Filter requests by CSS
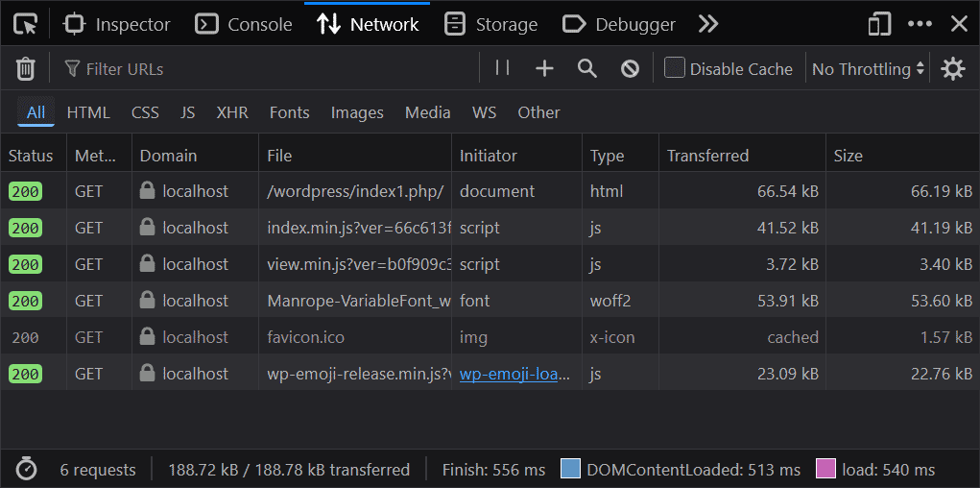Viewport: 980px width, 488px height. pyautogui.click(x=145, y=112)
